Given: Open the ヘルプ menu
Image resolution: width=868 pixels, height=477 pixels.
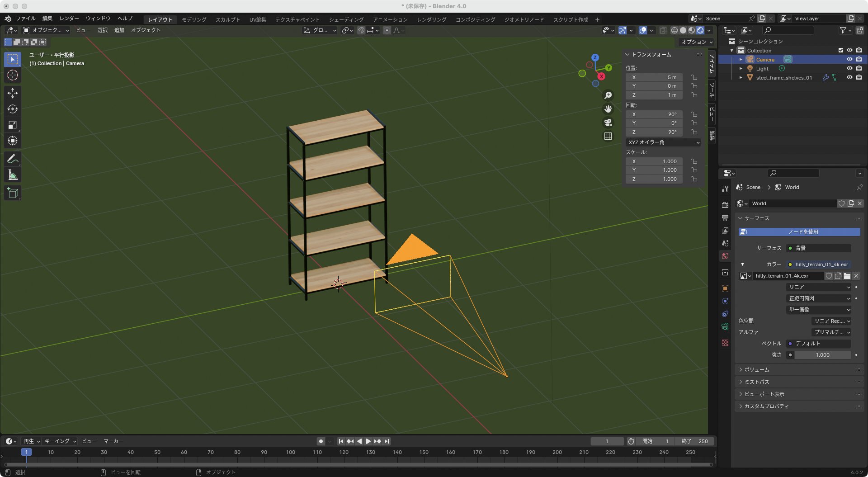Looking at the screenshot, I should tap(125, 19).
